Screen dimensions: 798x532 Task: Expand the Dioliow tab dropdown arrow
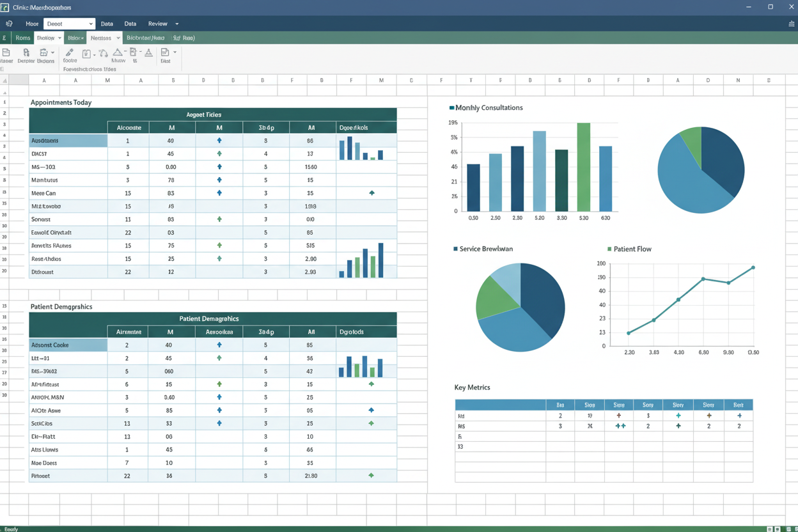(59, 38)
